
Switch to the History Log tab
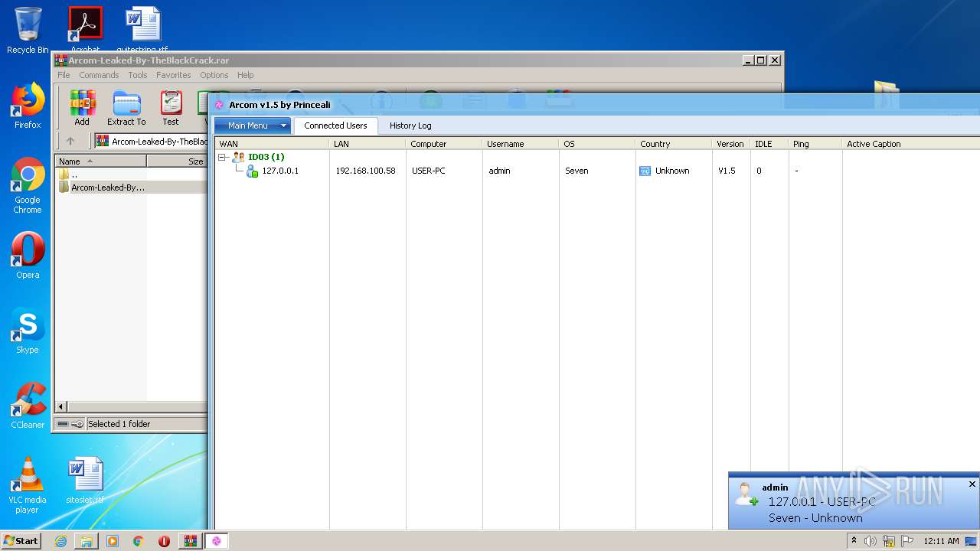coord(410,126)
